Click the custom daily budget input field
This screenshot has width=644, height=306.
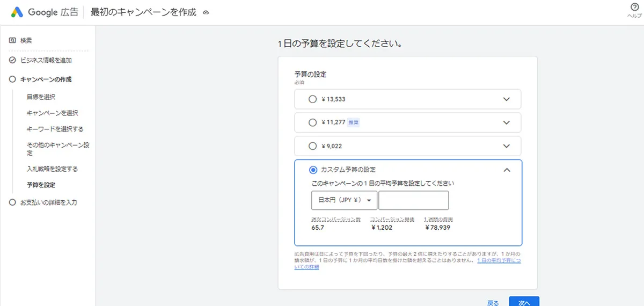[x=414, y=200]
